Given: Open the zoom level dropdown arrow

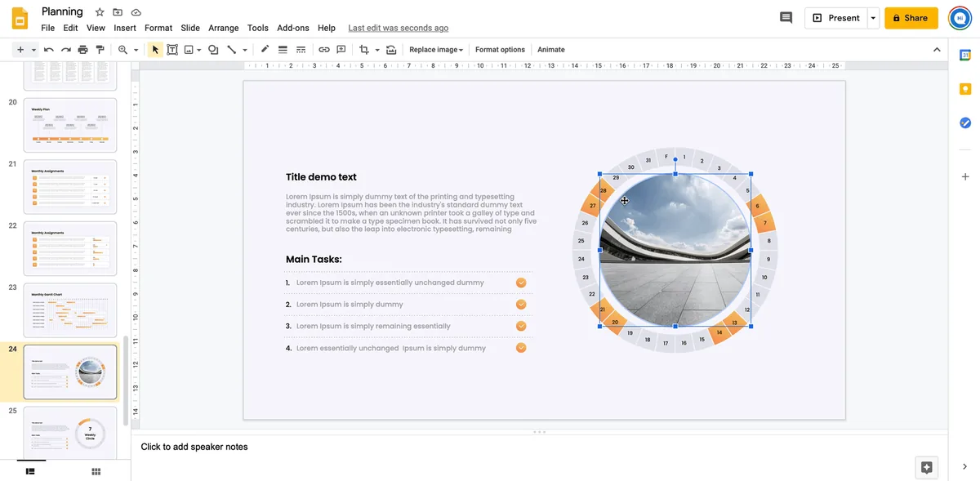Looking at the screenshot, I should [x=136, y=50].
